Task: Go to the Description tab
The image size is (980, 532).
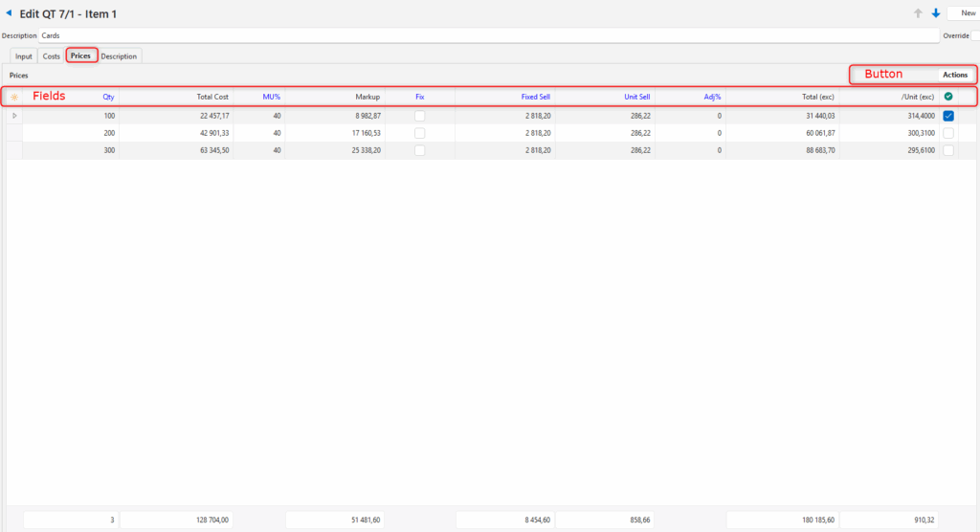Action: [x=119, y=56]
